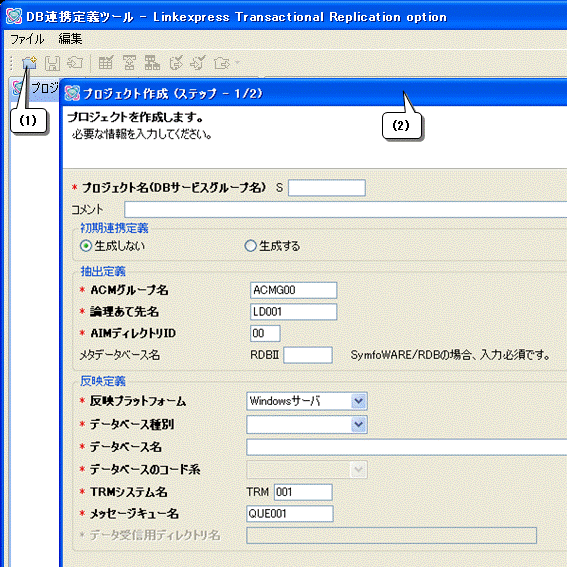The width and height of the screenshot is (567, 567).
Task: Click the save floppy disk toolbar icon
Action: pyautogui.click(x=52, y=63)
